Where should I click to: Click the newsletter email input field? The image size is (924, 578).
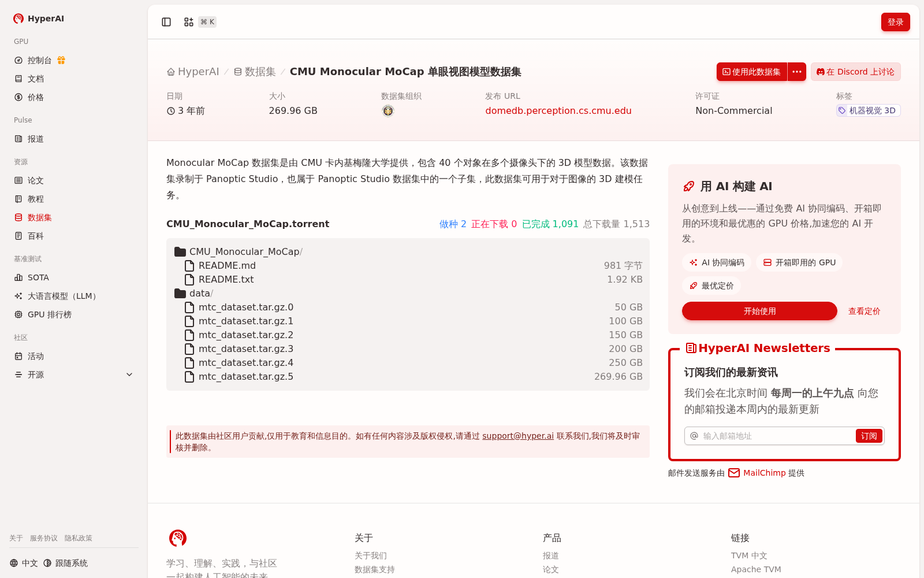pyautogui.click(x=777, y=436)
